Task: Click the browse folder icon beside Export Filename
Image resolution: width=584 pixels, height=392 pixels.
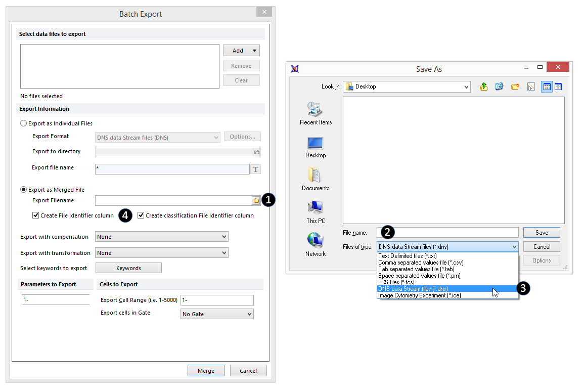Action: click(x=256, y=201)
